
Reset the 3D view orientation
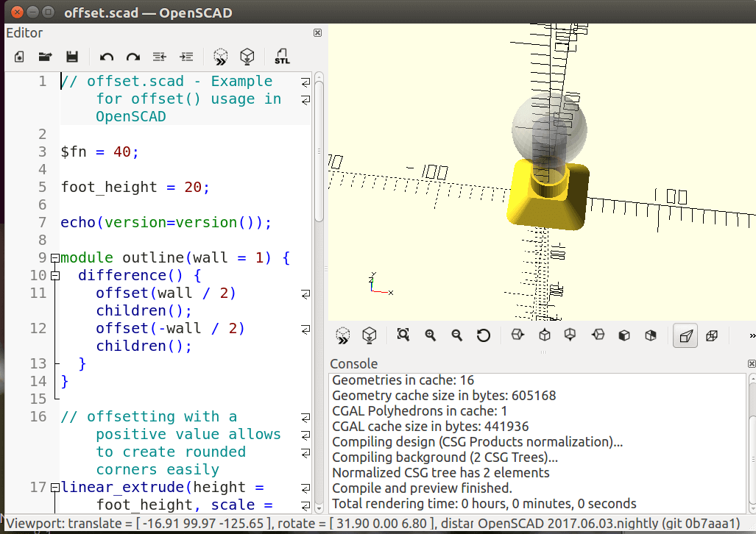click(x=483, y=335)
